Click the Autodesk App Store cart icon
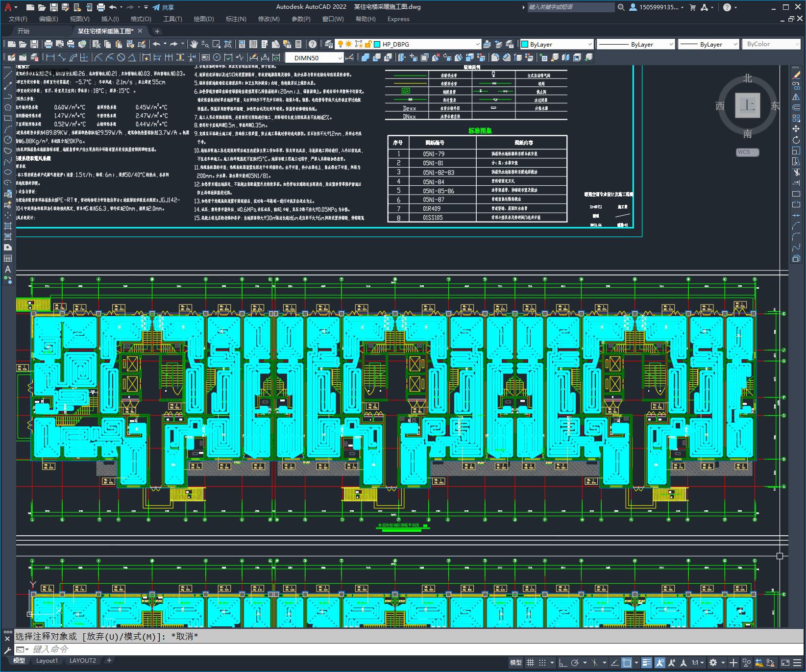806x672 pixels. (x=692, y=7)
